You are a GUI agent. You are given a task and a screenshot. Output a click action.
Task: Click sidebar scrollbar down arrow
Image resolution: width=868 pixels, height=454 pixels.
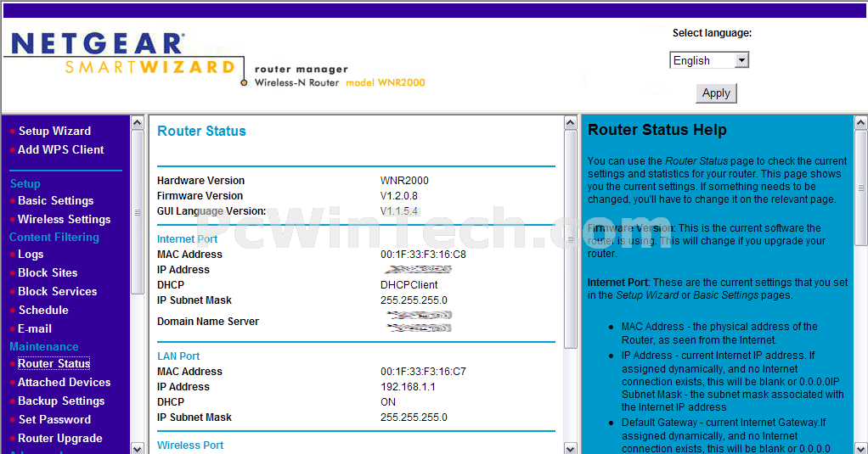138,448
